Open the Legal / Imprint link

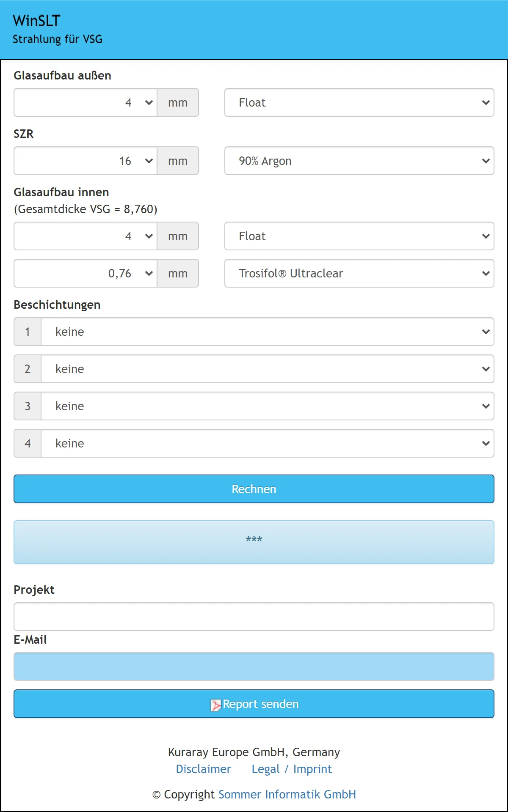coord(292,769)
